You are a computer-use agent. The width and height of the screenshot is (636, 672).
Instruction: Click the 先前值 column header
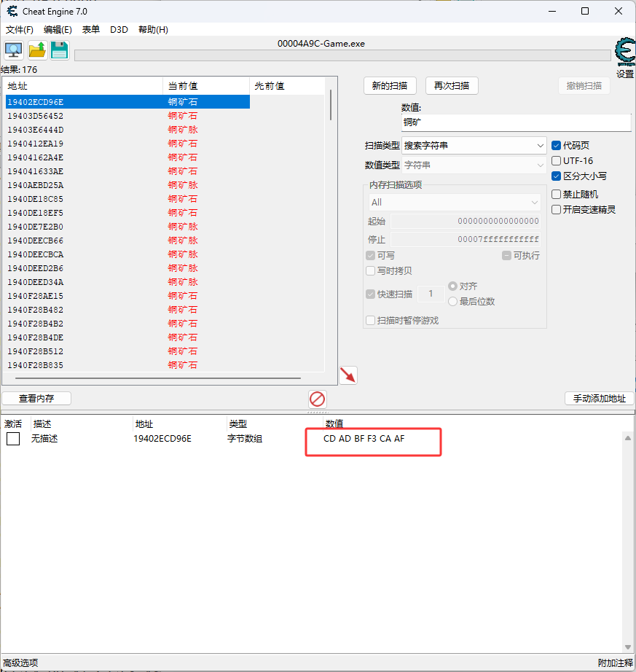pyautogui.click(x=287, y=86)
